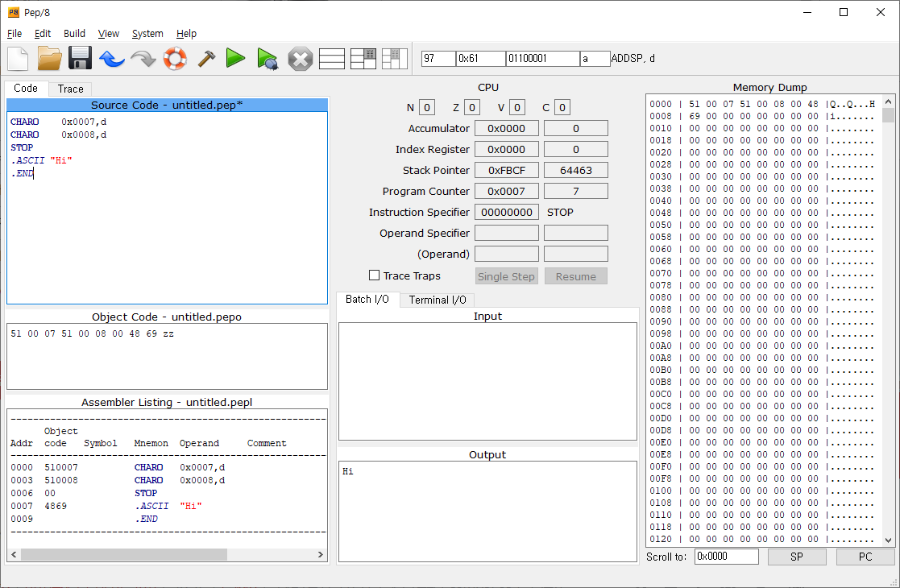Click the Index Register hex field
Screen dimensions: 900x588
tap(506, 149)
